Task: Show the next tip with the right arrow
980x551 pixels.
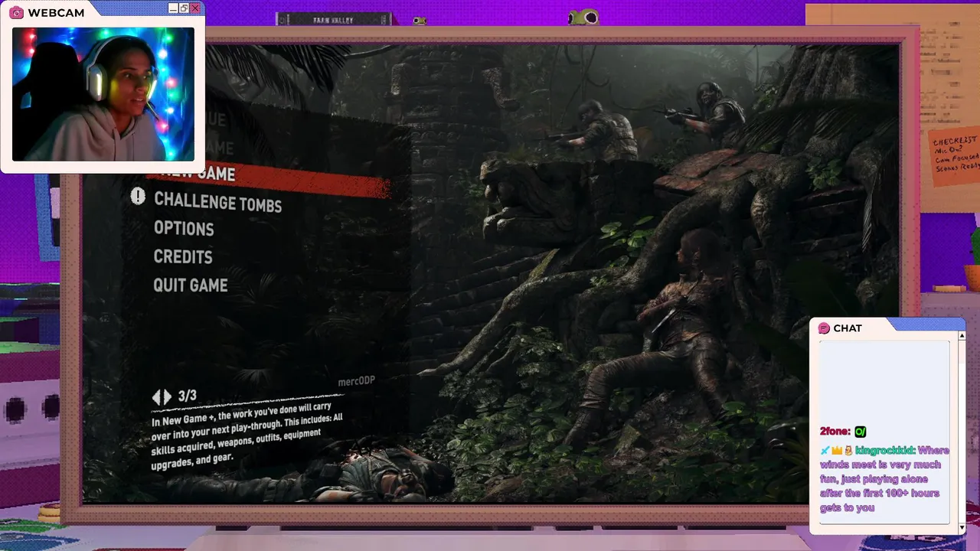Action: 167,397
